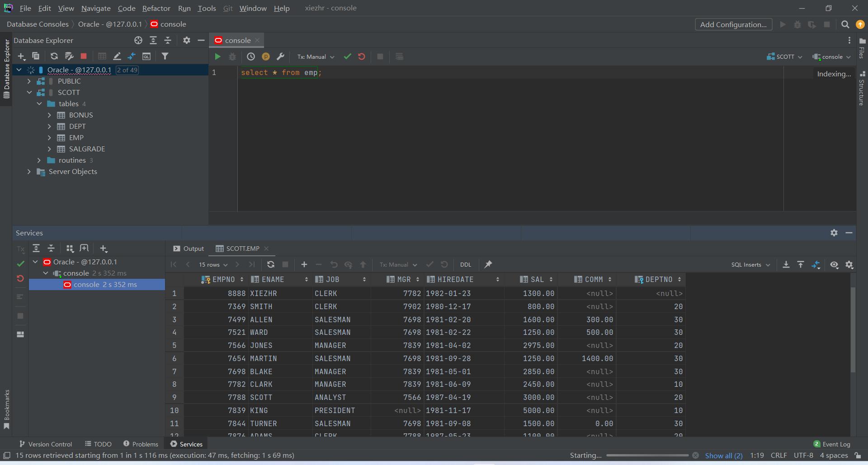The width and height of the screenshot is (868, 465).
Task: Expand the routines folder
Action: [39, 160]
